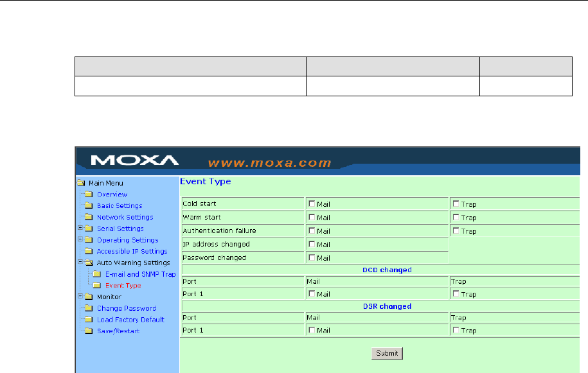Click the MOXA logo

pyautogui.click(x=134, y=160)
